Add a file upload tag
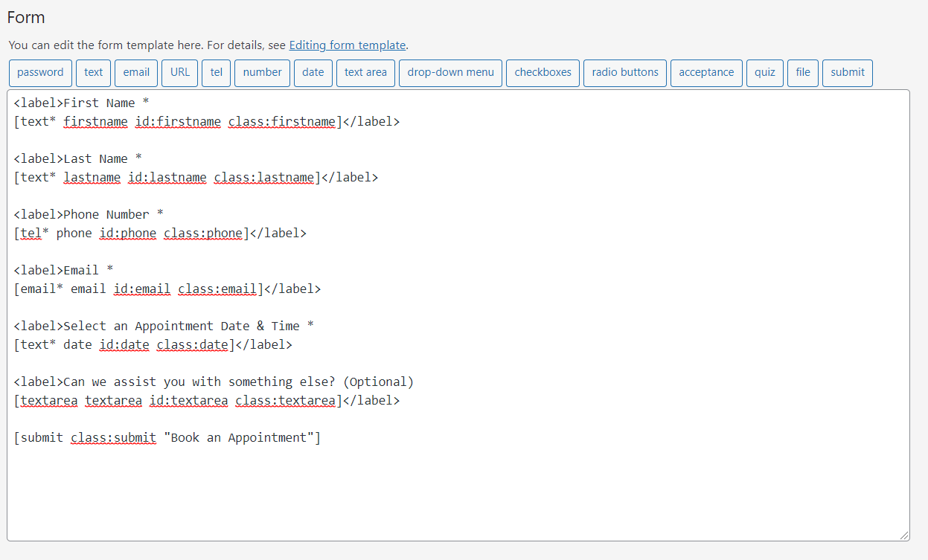This screenshot has width=928, height=560. pos(802,73)
